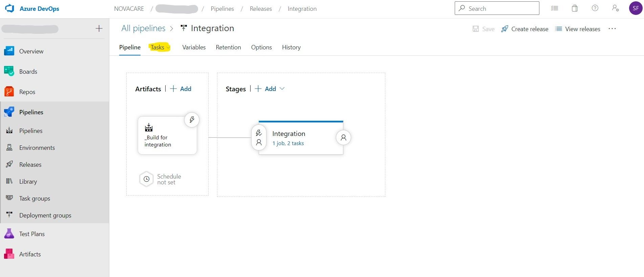Open the work items list icon in header
The width and height of the screenshot is (644, 277).
click(x=555, y=8)
